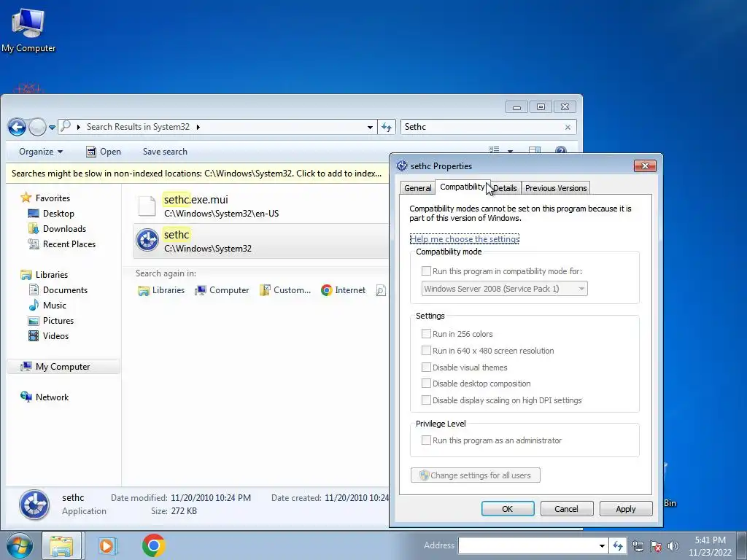This screenshot has height=560, width=747.
Task: Open Pictures library
Action: point(51,321)
